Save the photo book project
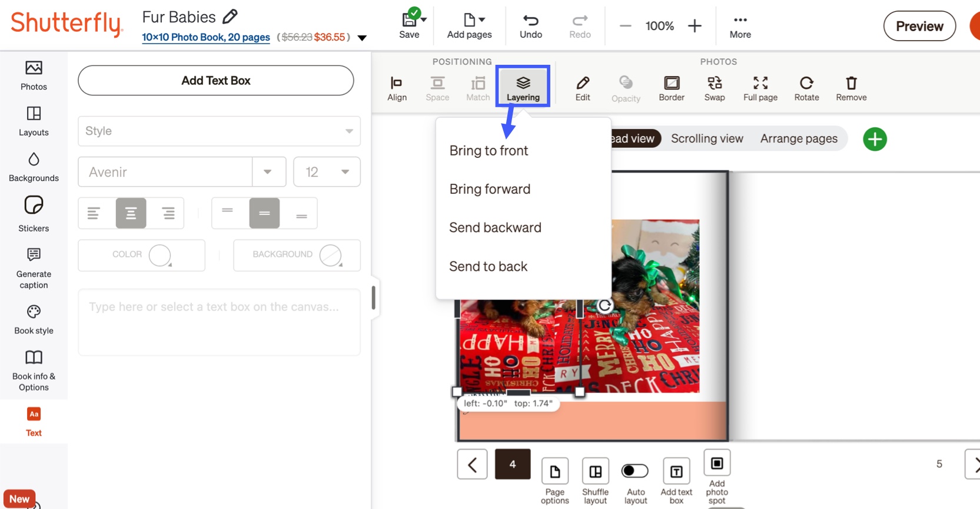Viewport: 980px width, 509px height. (409, 25)
